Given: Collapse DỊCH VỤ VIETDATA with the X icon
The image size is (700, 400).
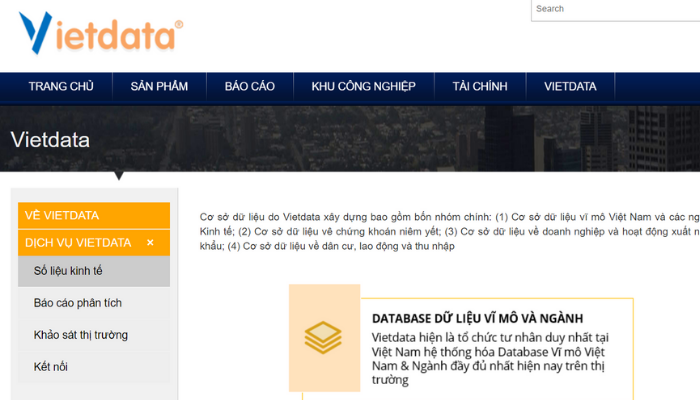Looking at the screenshot, I should pos(150,243).
